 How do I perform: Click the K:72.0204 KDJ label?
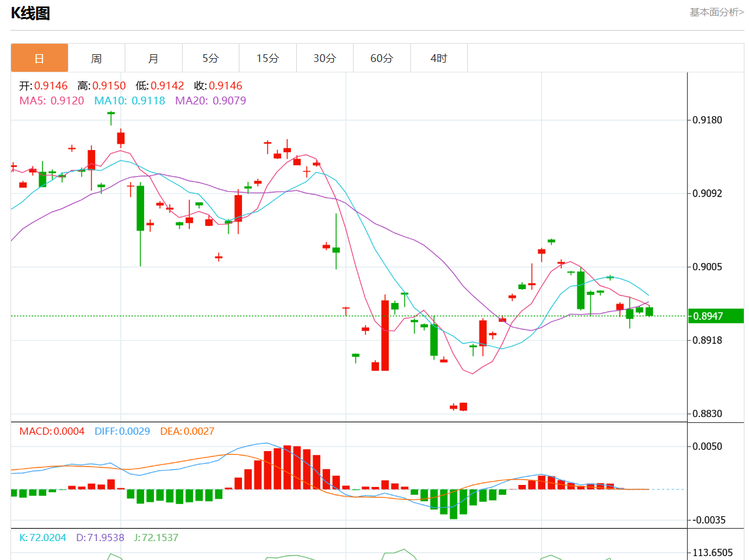tap(42, 538)
